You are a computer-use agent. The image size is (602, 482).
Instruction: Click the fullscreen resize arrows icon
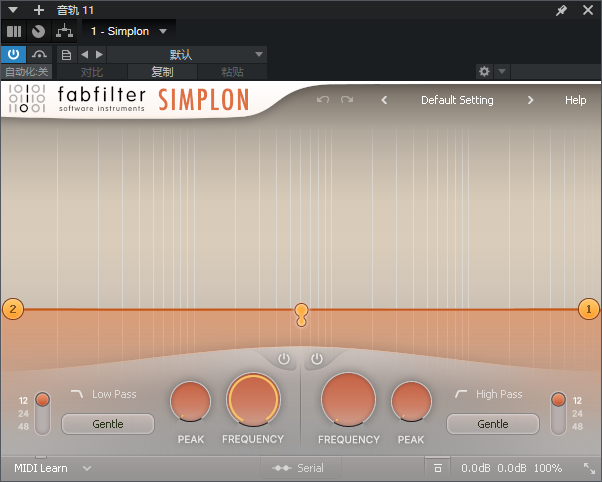(x=589, y=468)
